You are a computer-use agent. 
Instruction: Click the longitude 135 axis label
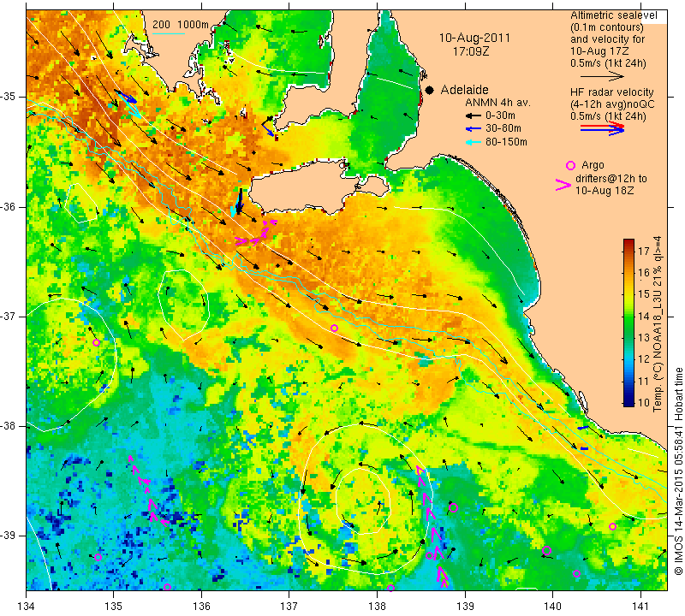(x=114, y=607)
